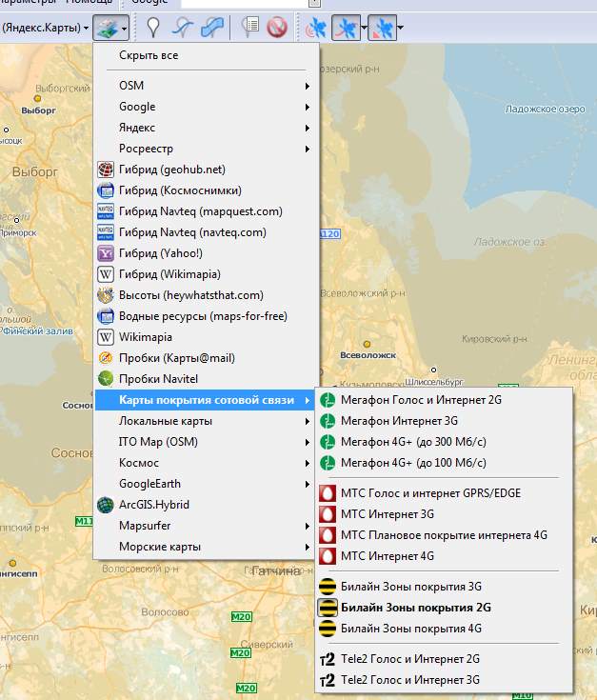Open the Яндекс.Карты map dropdown
The width and height of the screenshot is (597, 700).
tap(46, 29)
